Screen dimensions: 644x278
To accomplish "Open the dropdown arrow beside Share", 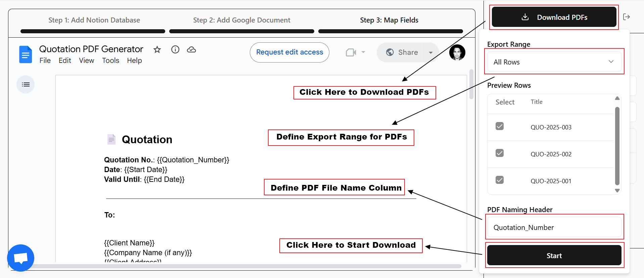I will 431,52.
